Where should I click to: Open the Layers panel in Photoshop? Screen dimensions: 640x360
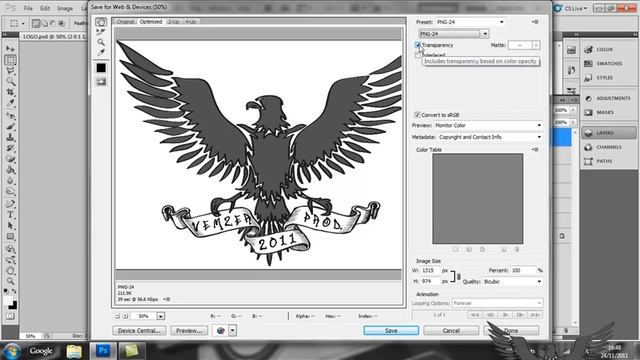(609, 133)
